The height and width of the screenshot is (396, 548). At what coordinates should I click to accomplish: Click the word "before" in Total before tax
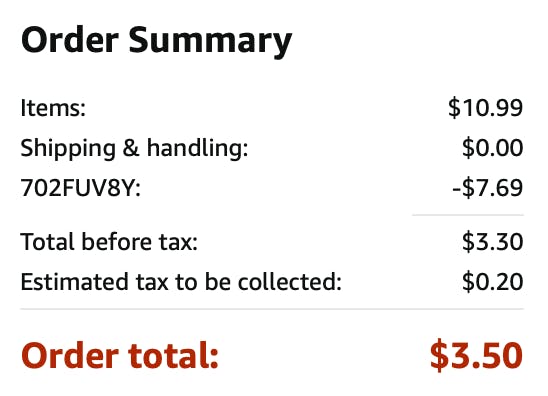click(x=116, y=242)
